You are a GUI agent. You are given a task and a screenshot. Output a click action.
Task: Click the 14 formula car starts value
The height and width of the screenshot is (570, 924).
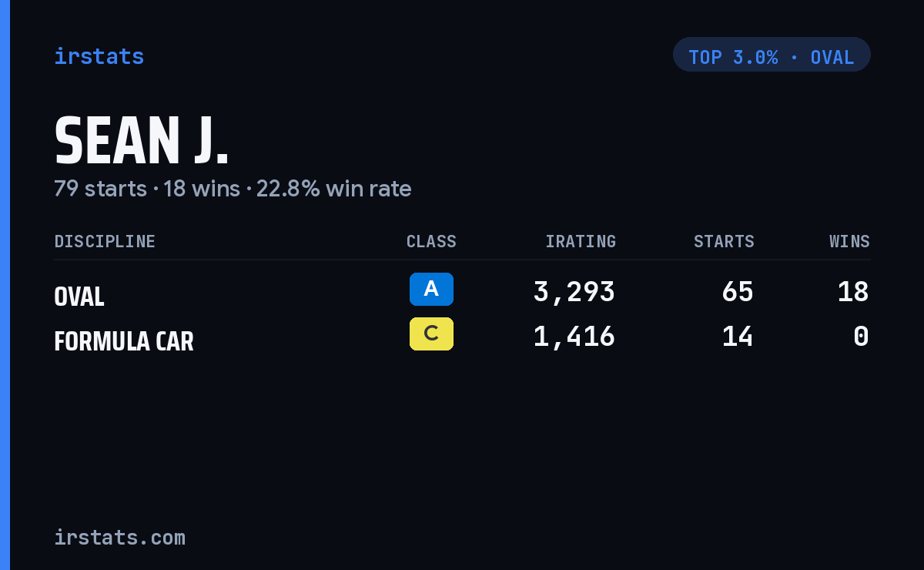pyautogui.click(x=738, y=337)
